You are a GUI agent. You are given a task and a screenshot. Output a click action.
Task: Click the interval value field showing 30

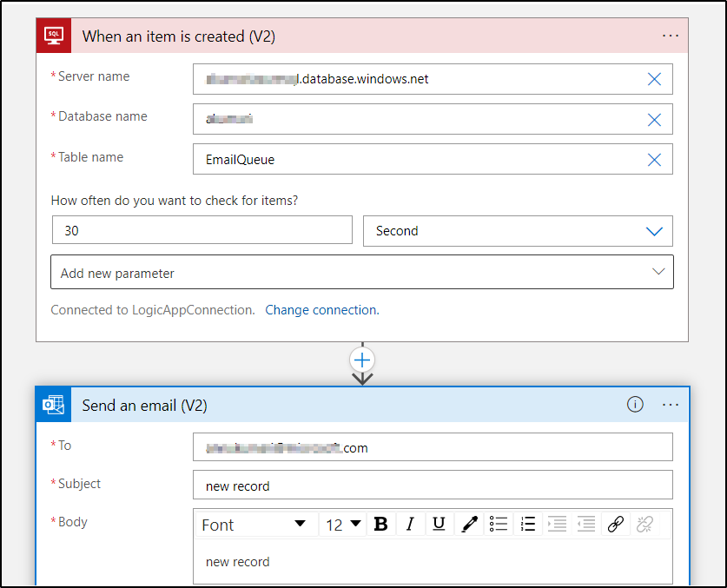click(x=202, y=230)
